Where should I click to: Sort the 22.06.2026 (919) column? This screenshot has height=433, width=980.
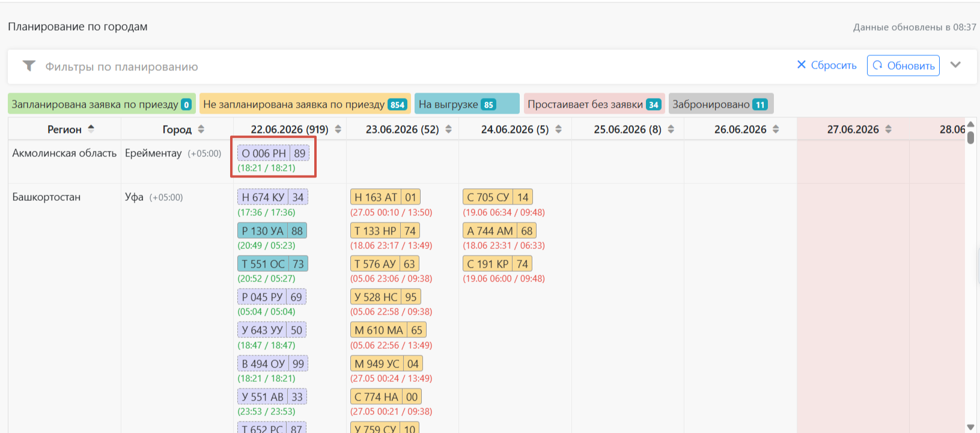click(338, 129)
